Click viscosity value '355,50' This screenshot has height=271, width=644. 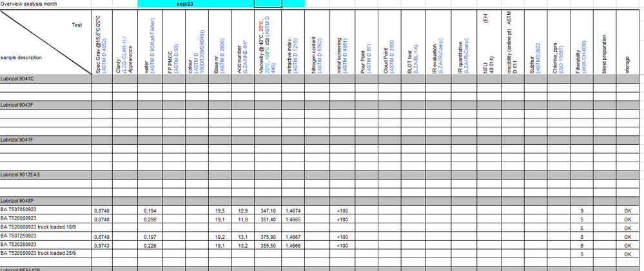(x=268, y=246)
